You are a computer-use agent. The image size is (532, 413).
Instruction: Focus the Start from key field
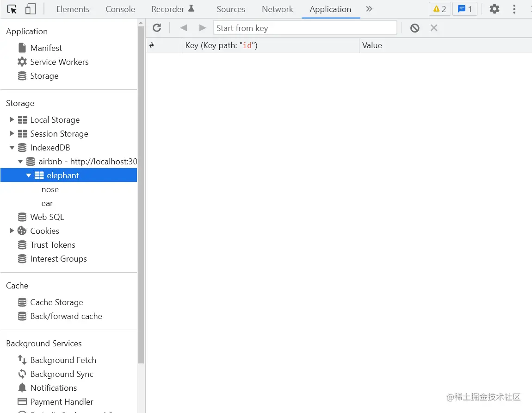tap(305, 28)
